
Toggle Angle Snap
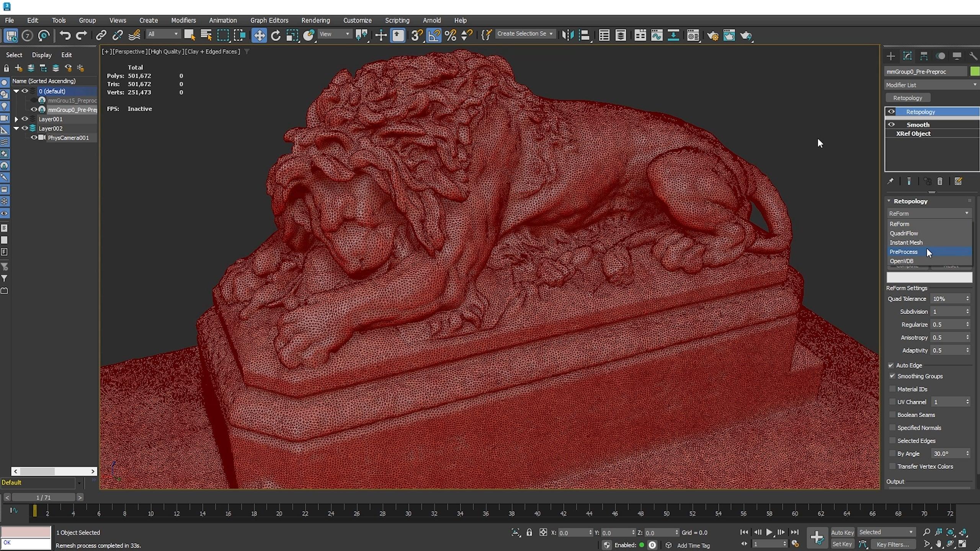point(434,35)
